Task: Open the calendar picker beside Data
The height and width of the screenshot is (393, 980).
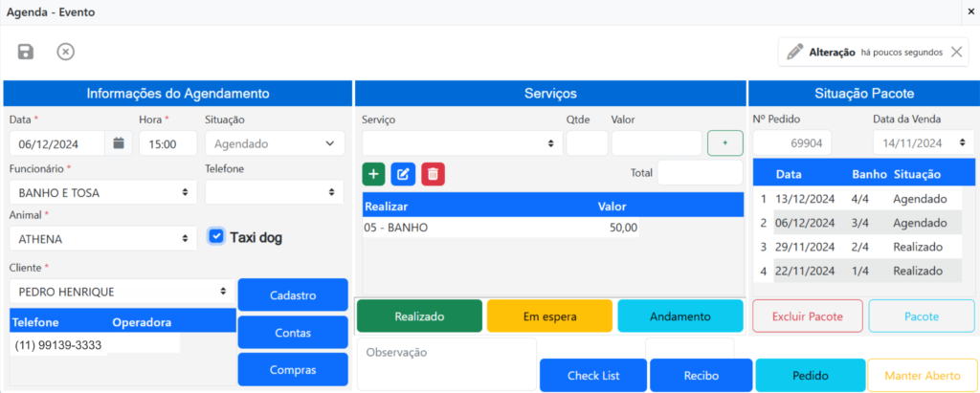Action: click(119, 143)
